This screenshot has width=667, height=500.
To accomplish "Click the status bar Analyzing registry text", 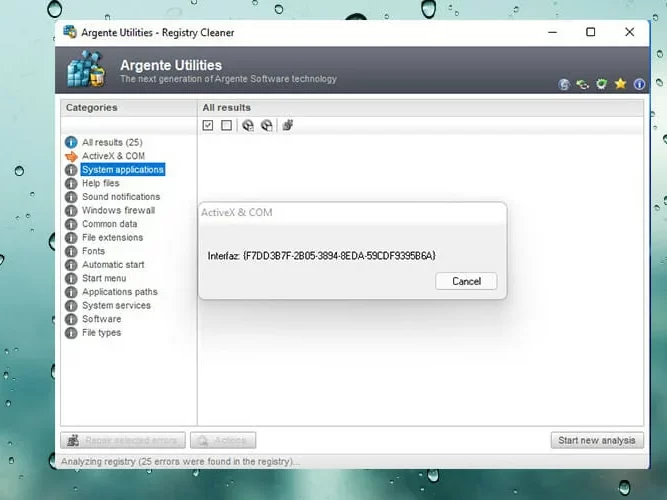I will tap(180, 461).
